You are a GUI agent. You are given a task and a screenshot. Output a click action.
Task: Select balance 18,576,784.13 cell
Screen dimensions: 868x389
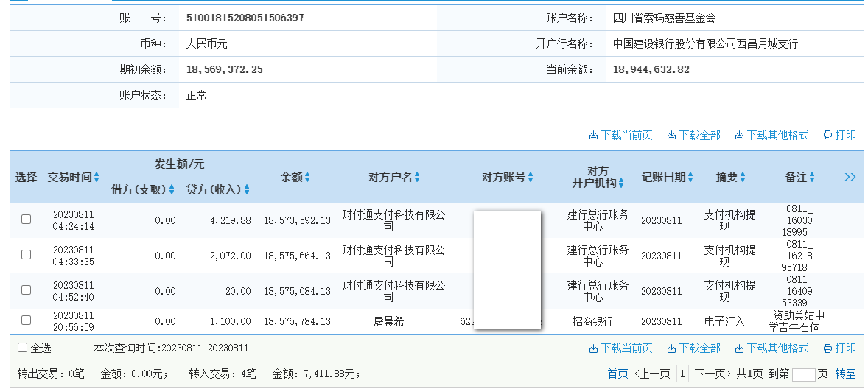pyautogui.click(x=297, y=321)
